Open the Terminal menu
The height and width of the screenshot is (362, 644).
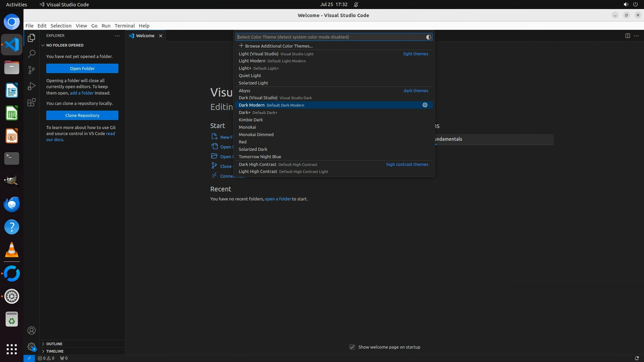point(124,26)
